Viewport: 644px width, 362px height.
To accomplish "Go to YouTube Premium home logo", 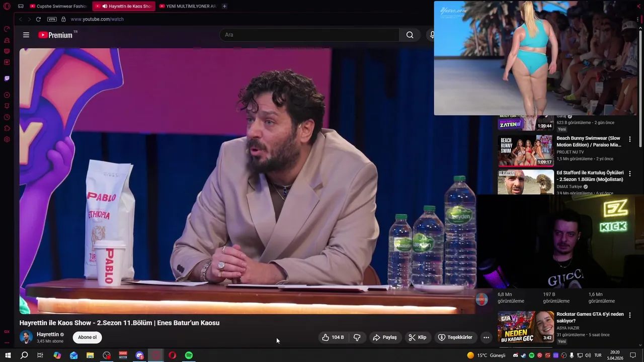I will (x=56, y=35).
